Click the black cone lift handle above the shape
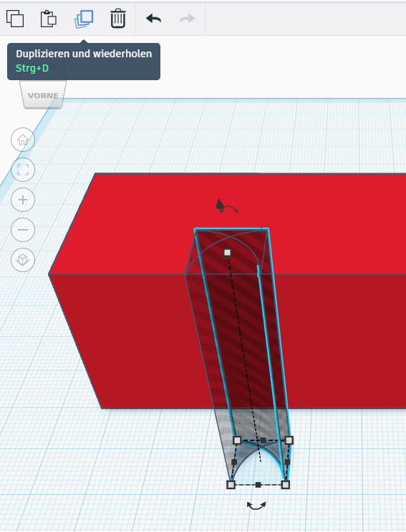 click(219, 204)
